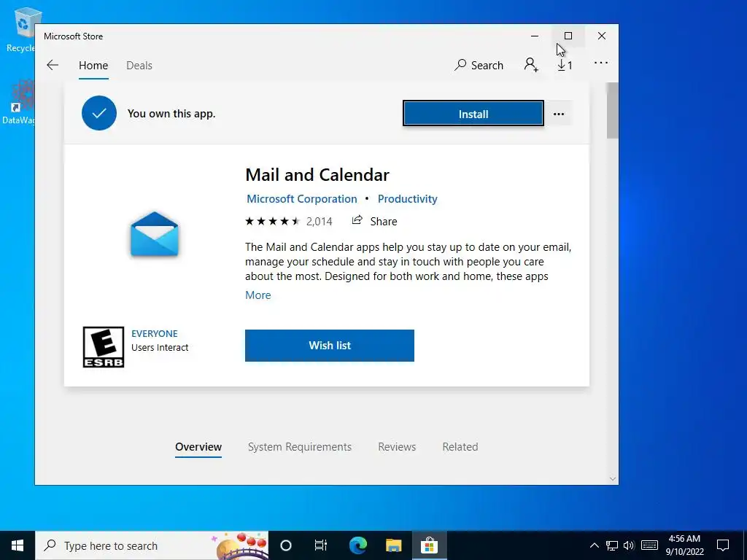Click the blue checkmark ownership icon
This screenshot has height=560, width=747.
tap(99, 113)
